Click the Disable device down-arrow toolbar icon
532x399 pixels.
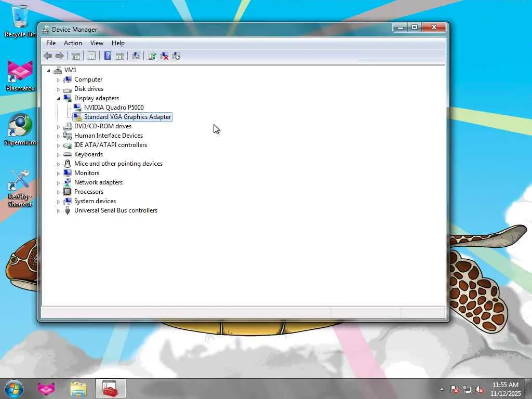(x=176, y=56)
